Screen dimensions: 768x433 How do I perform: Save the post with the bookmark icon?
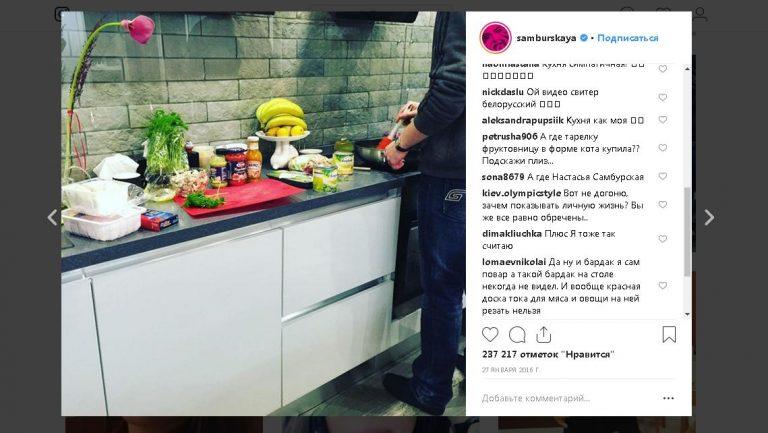pyautogui.click(x=669, y=335)
